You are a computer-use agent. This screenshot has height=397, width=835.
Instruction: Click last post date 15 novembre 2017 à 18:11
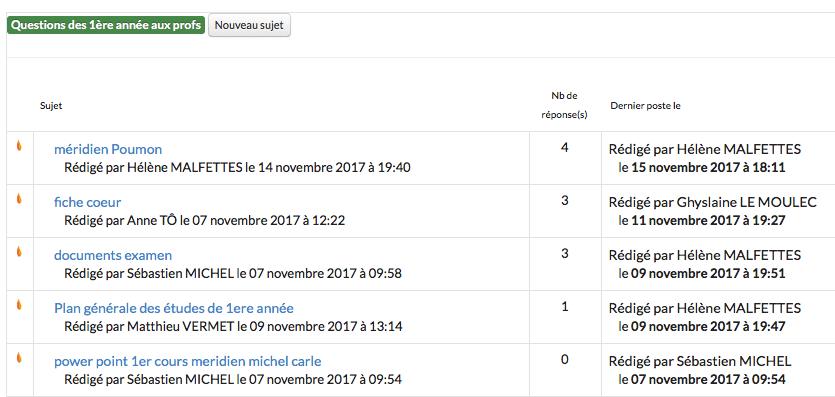708,168
